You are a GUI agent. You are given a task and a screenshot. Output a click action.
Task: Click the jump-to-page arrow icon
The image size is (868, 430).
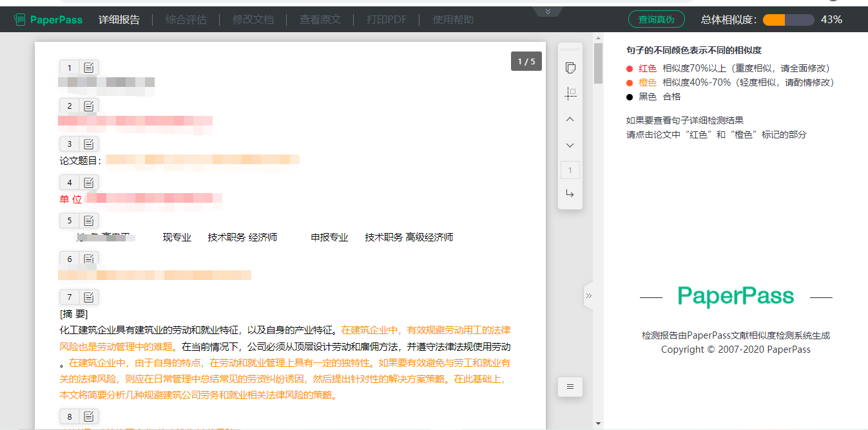point(570,194)
